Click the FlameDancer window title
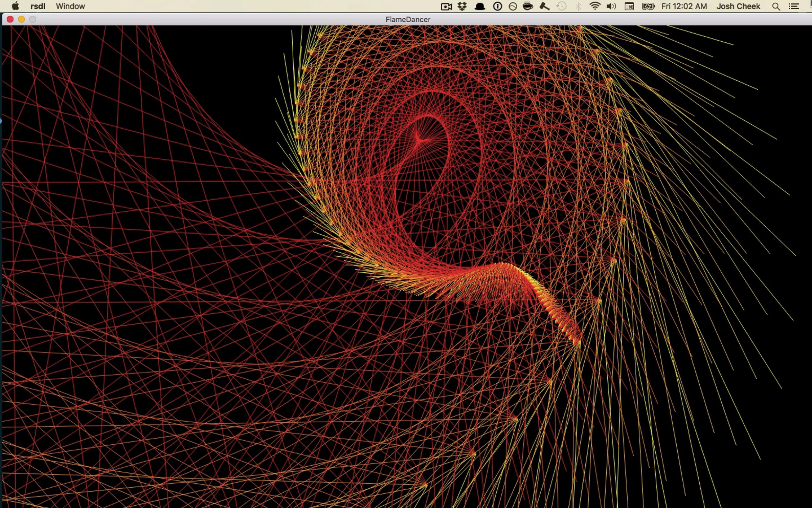This screenshot has width=812, height=508. coord(408,20)
